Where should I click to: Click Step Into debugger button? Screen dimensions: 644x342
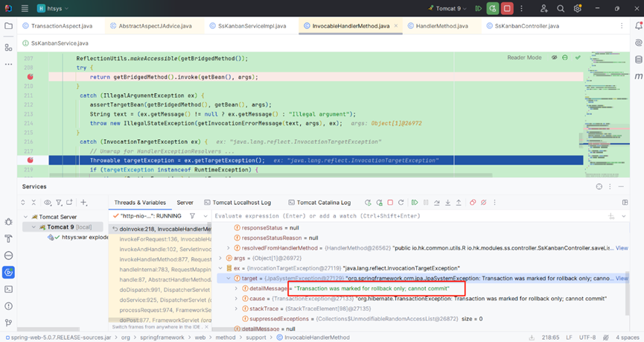447,202
